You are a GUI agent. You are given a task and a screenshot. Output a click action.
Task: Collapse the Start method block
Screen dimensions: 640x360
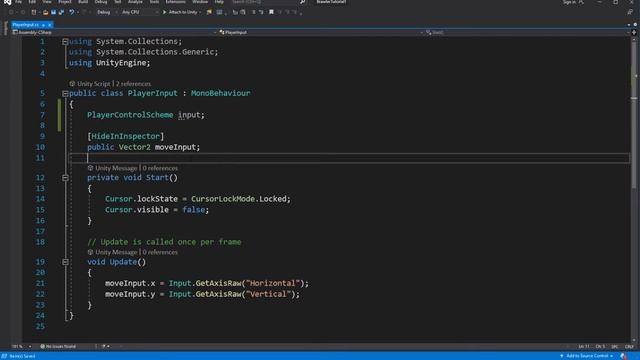click(65, 178)
